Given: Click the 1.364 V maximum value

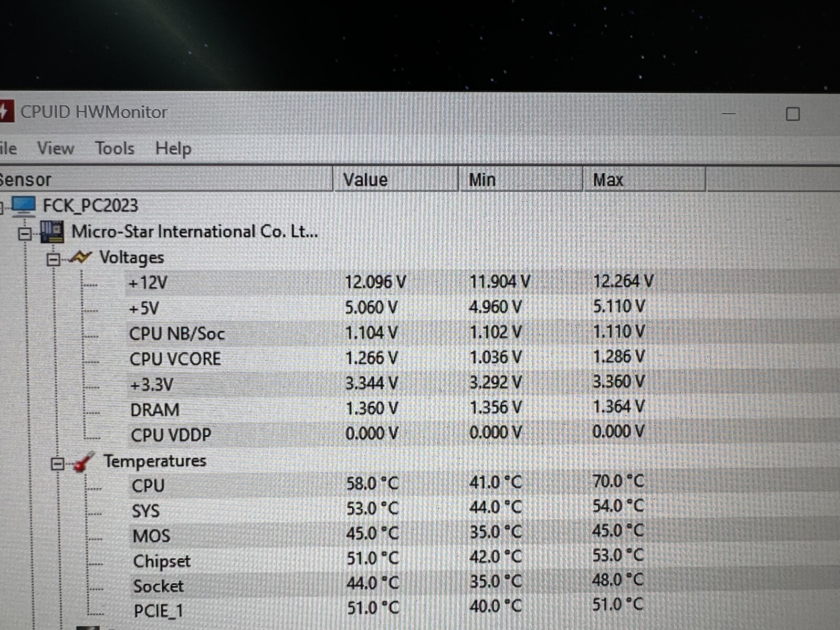Looking at the screenshot, I should 618,407.
